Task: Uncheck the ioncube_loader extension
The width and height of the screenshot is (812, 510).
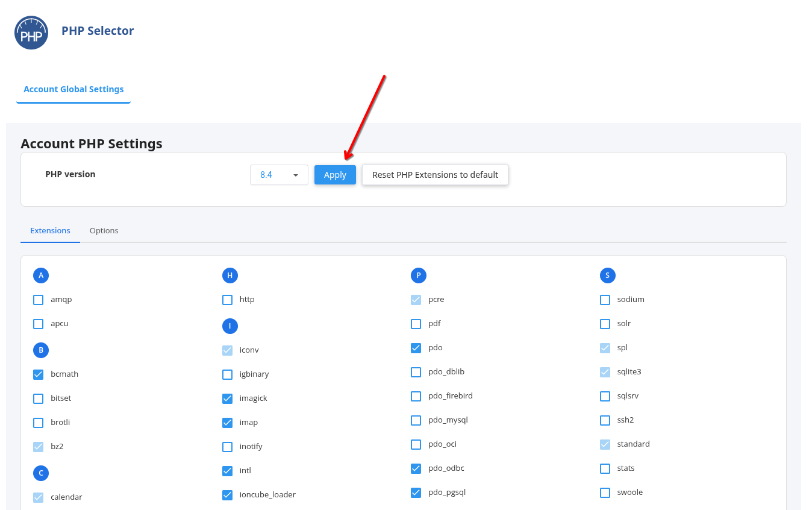Action: pos(228,495)
